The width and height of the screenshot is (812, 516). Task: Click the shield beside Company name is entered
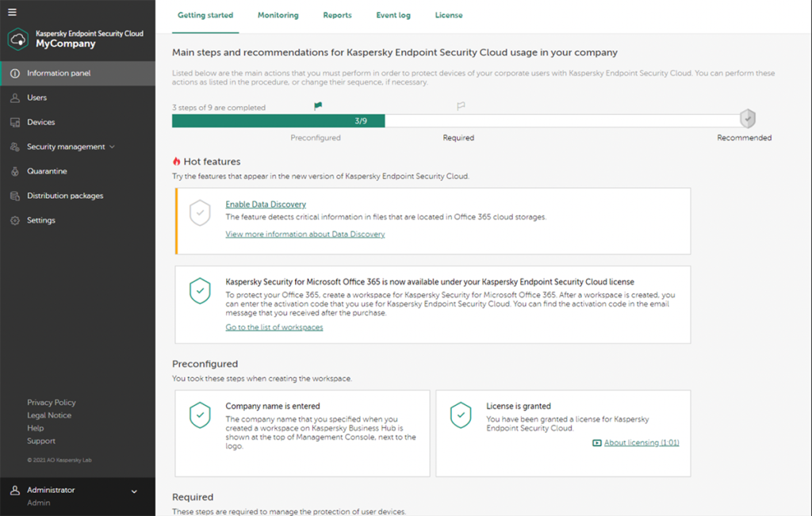tap(200, 415)
